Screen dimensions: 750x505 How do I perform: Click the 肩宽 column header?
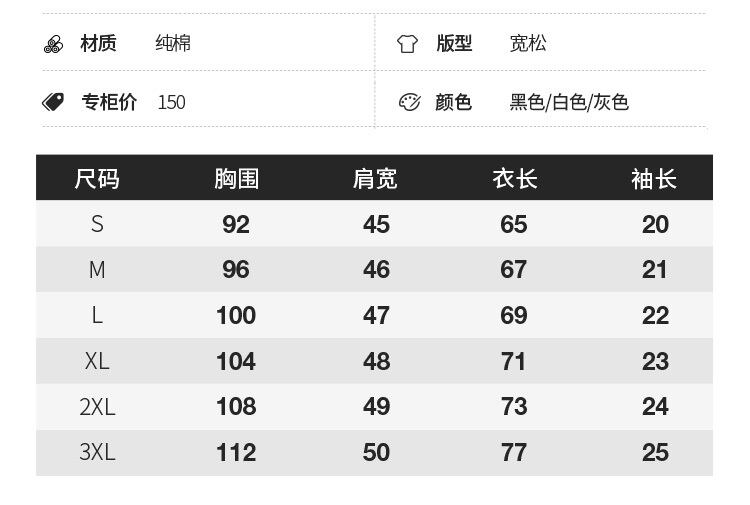point(375,179)
